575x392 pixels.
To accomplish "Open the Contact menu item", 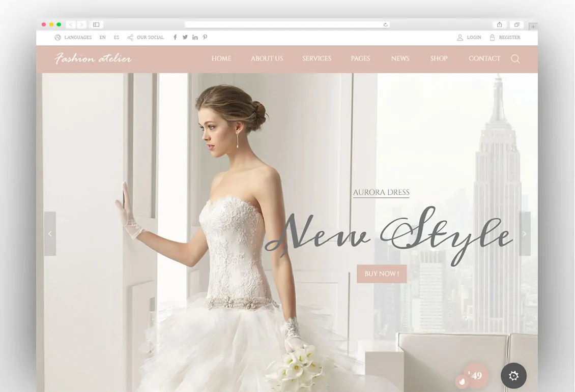I will click(x=484, y=58).
